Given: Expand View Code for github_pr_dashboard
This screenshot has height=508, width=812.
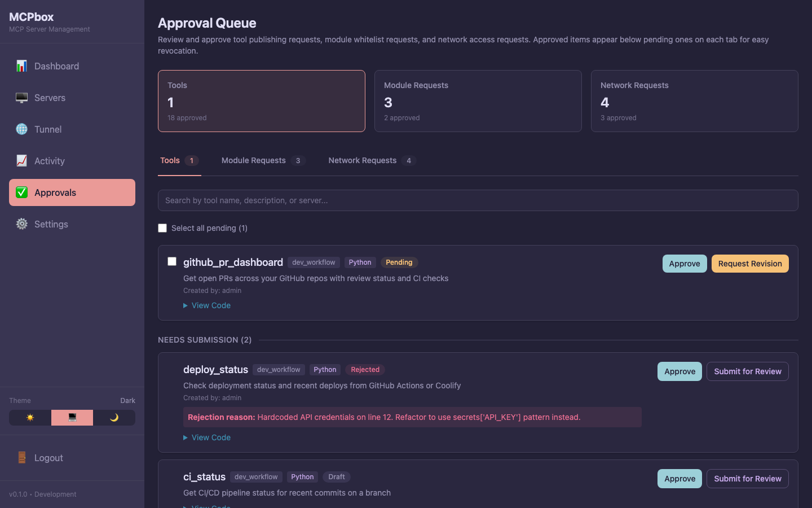Looking at the screenshot, I should point(207,305).
